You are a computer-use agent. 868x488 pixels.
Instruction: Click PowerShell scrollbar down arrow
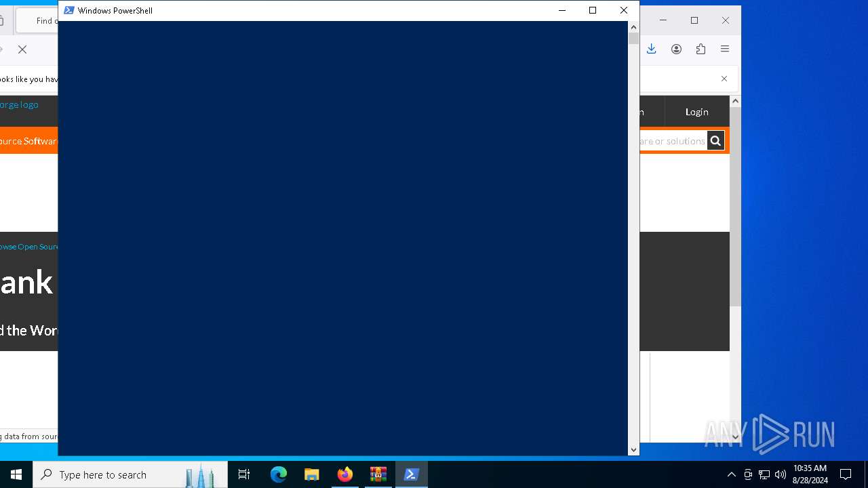coord(633,449)
